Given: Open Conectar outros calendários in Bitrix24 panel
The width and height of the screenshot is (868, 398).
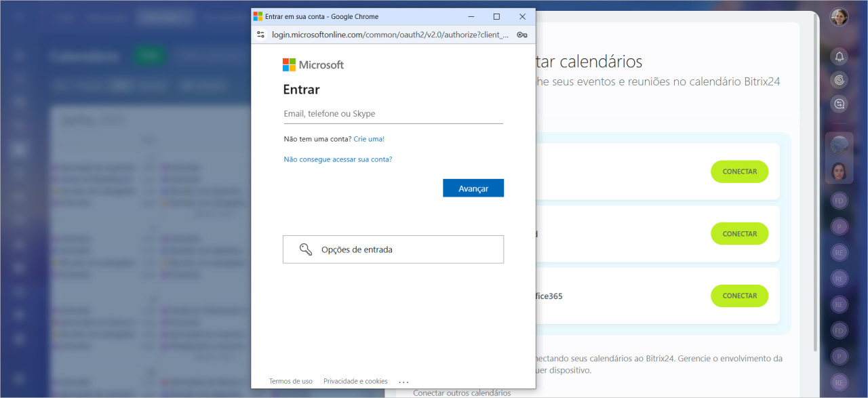Looking at the screenshot, I should pos(462,393).
